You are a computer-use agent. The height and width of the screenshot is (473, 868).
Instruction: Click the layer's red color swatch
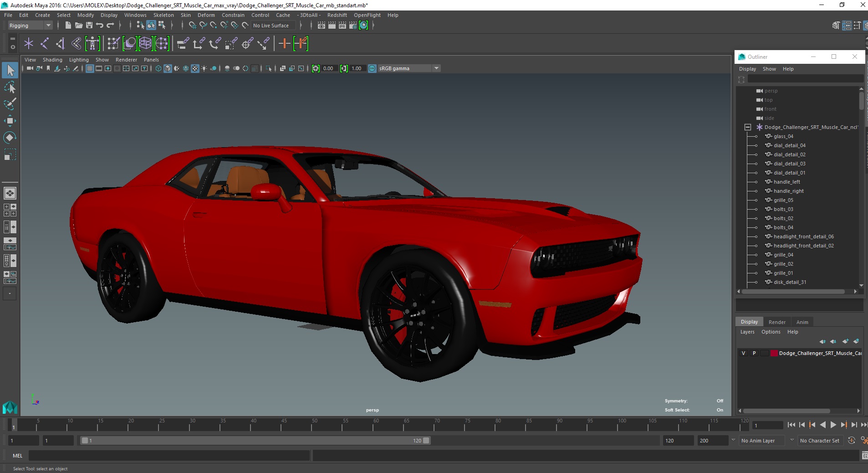(774, 353)
